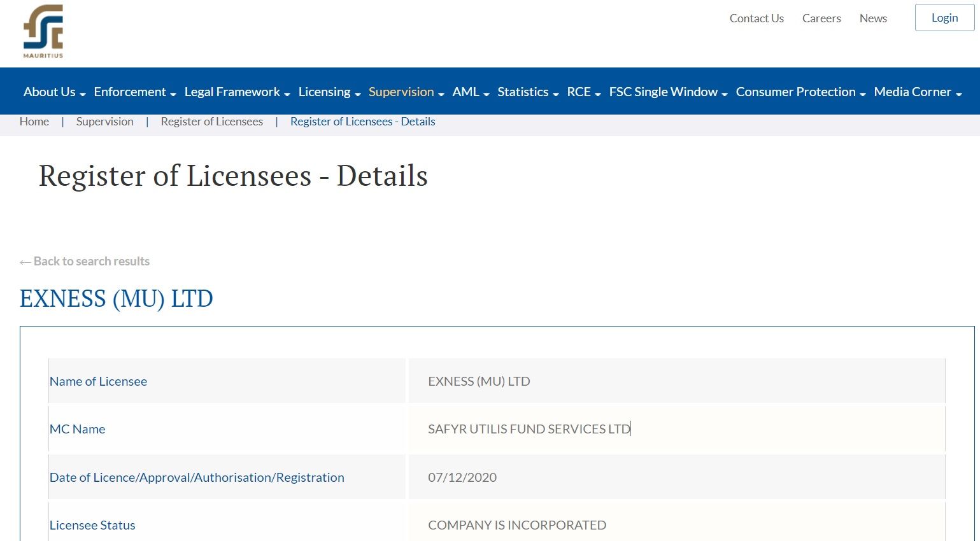Open the News link
Viewport: 980px width, 541px height.
click(x=873, y=18)
